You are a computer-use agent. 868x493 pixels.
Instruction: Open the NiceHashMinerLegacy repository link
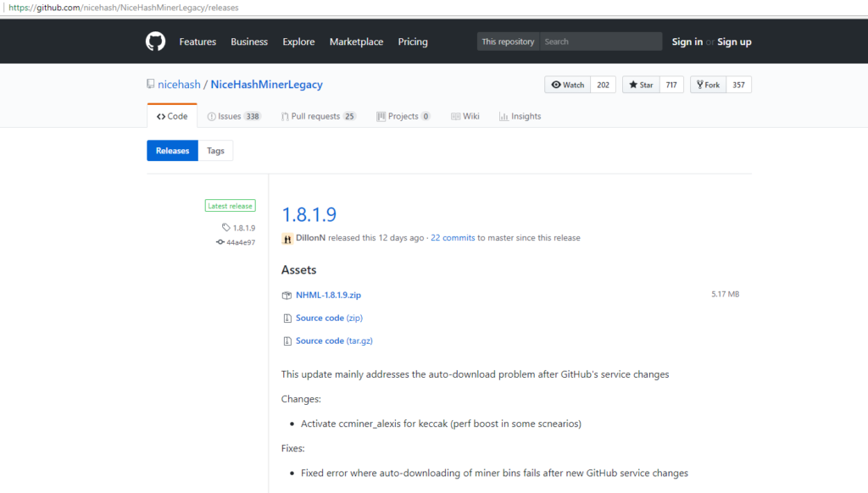(266, 84)
